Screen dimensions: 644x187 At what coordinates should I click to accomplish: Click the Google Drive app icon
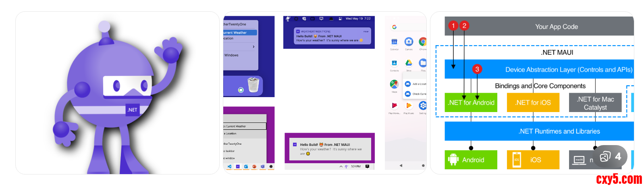(x=409, y=63)
